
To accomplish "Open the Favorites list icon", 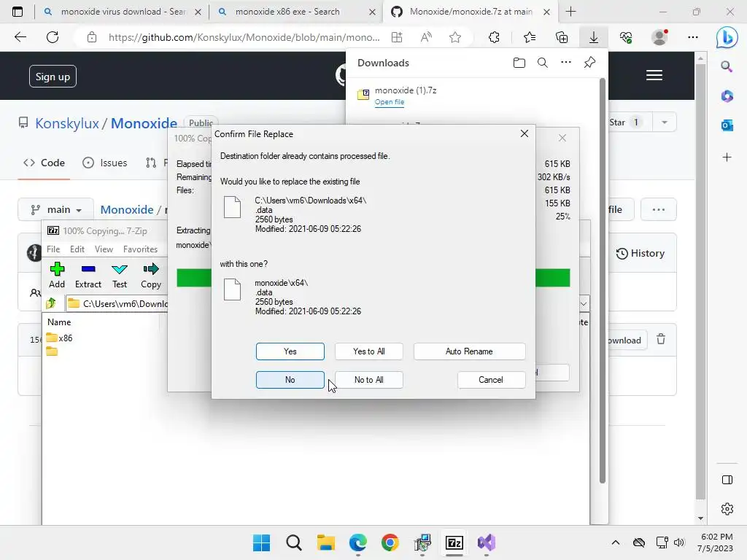I will coord(530,37).
